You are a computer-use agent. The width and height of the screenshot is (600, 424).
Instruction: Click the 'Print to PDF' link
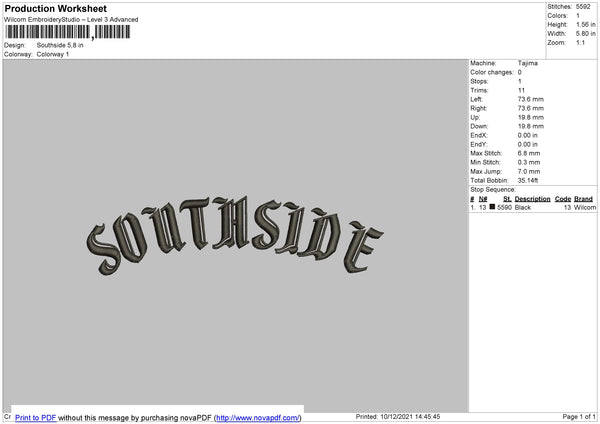tap(36, 417)
